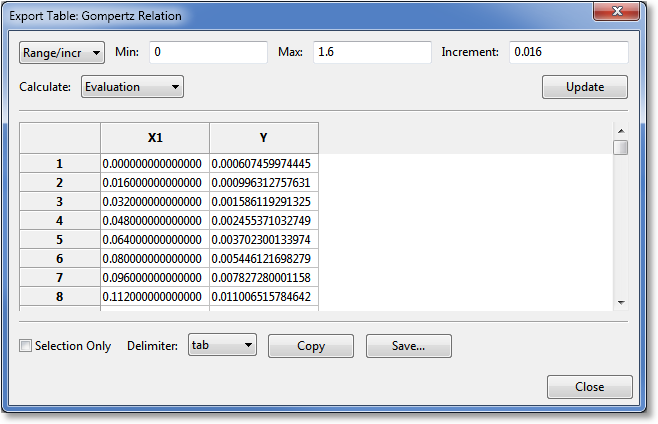Select the table's top-left corner cell
The width and height of the screenshot is (658, 424).
coord(60,138)
